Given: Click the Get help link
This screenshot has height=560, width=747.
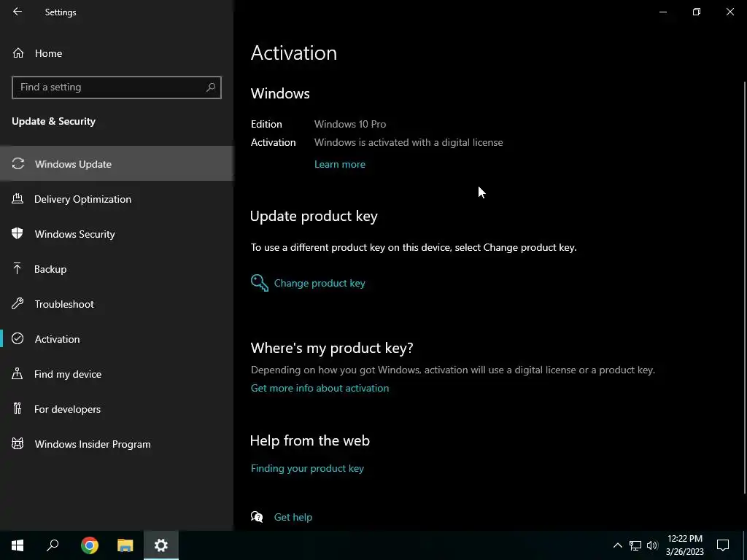Looking at the screenshot, I should [293, 517].
